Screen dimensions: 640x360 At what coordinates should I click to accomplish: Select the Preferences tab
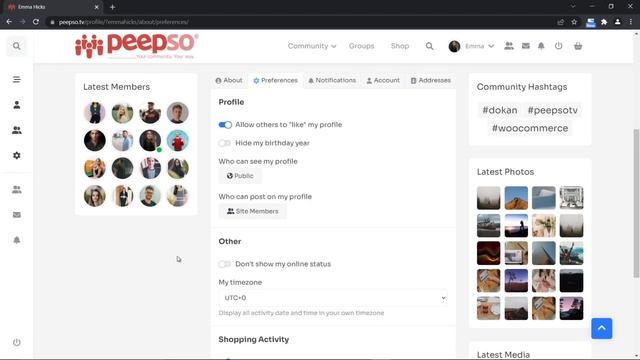[x=275, y=80]
